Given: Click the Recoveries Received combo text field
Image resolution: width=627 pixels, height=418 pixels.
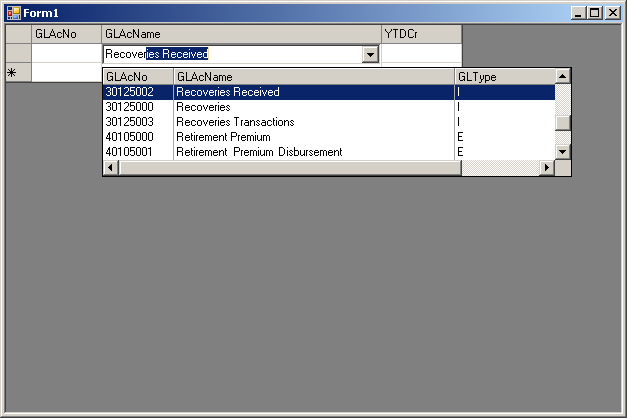Looking at the screenshot, I should 233,54.
